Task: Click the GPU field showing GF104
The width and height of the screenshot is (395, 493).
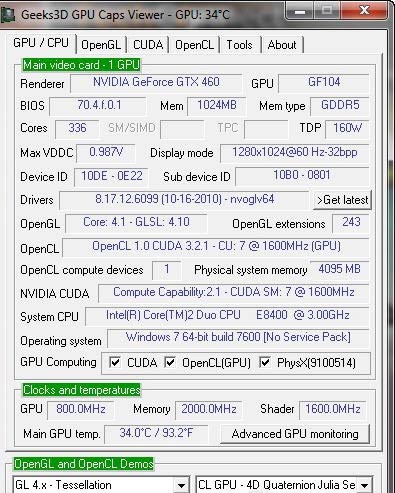Action: [324, 83]
